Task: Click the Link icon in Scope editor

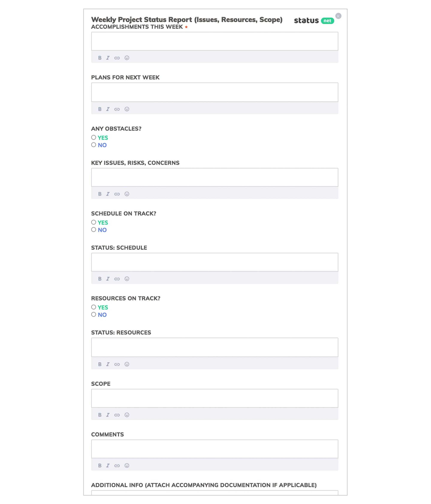Action: click(117, 415)
